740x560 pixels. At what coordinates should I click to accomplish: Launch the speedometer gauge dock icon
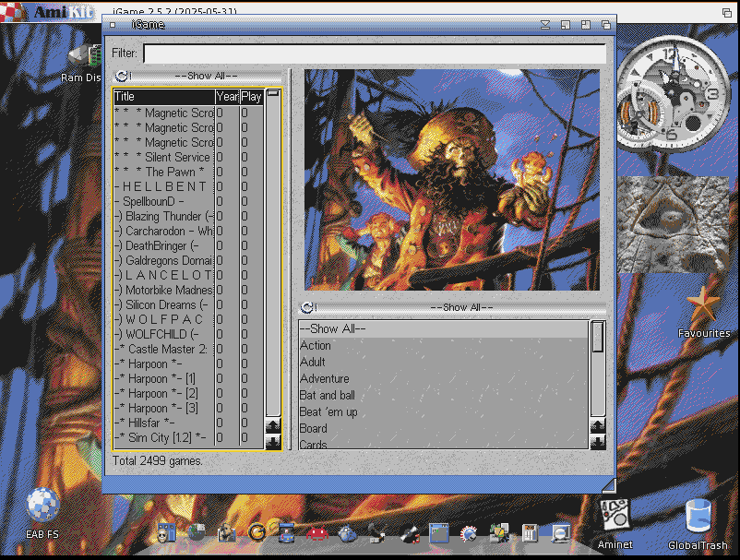(468, 533)
